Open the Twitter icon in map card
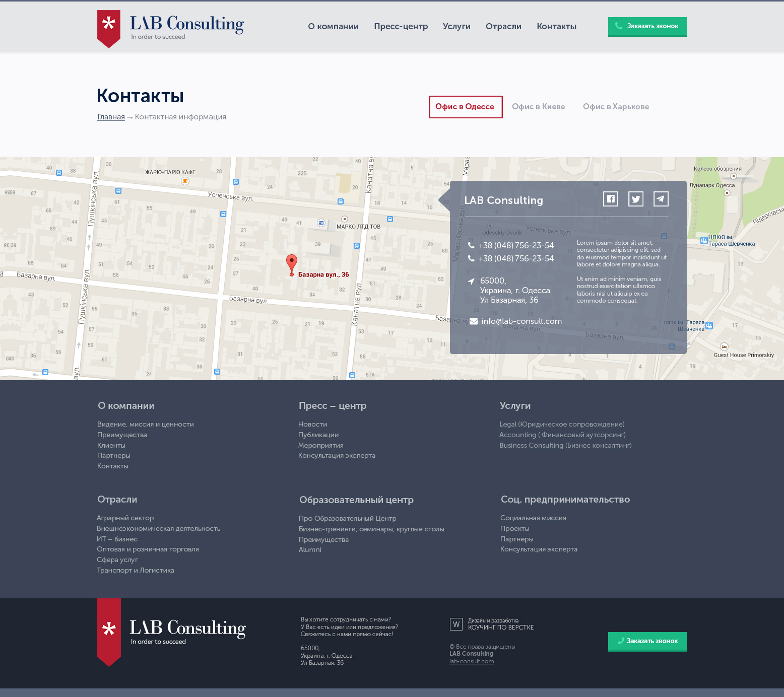This screenshot has height=697, width=784. pos(636,199)
